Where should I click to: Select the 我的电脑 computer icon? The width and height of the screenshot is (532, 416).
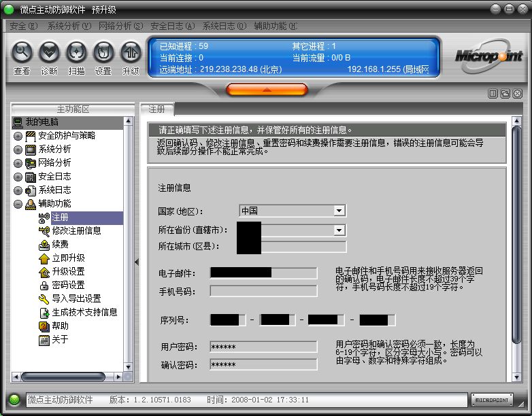click(x=18, y=122)
